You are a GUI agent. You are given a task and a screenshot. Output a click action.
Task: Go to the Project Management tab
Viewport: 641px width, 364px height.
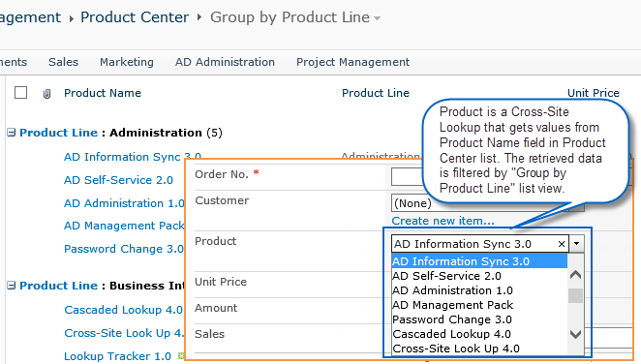pos(352,62)
